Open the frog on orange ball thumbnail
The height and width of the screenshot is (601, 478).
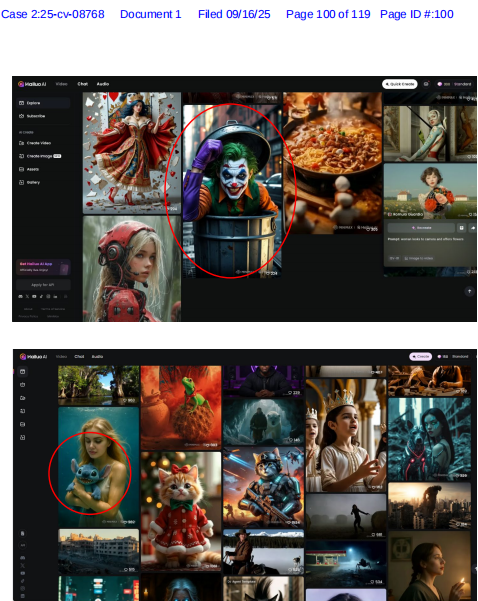point(181,407)
